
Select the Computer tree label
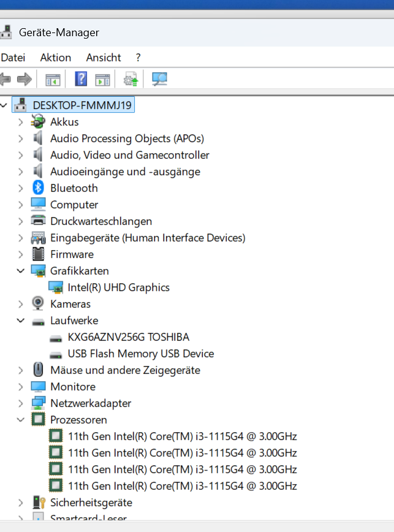(74, 205)
